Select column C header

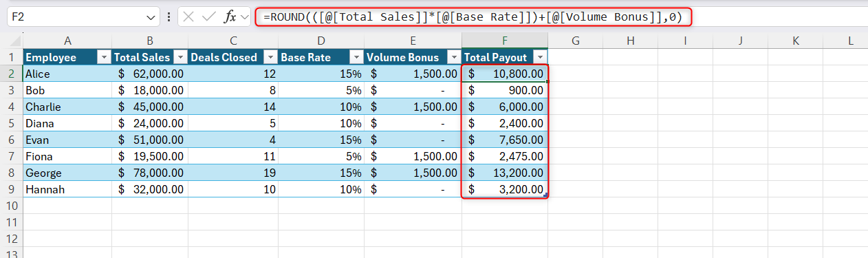point(233,41)
